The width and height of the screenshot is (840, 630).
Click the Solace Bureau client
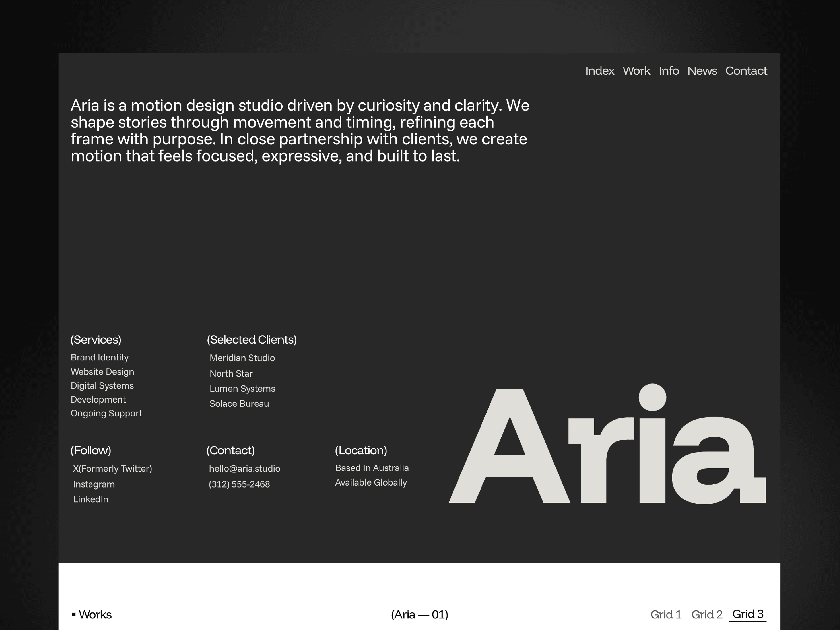(x=239, y=404)
